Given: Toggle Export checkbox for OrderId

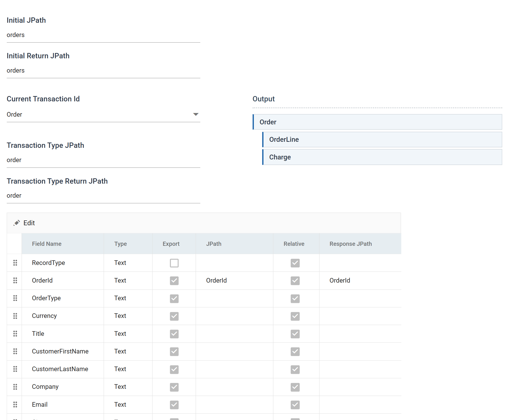Looking at the screenshot, I should coord(174,281).
